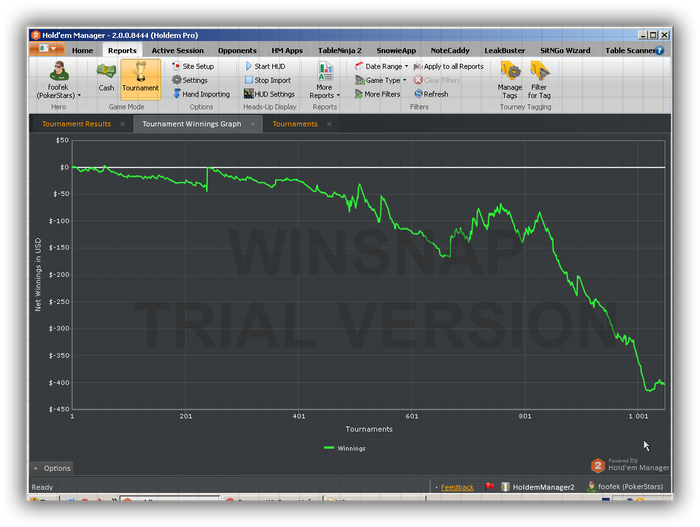Select the Tournament game mode

(140, 79)
